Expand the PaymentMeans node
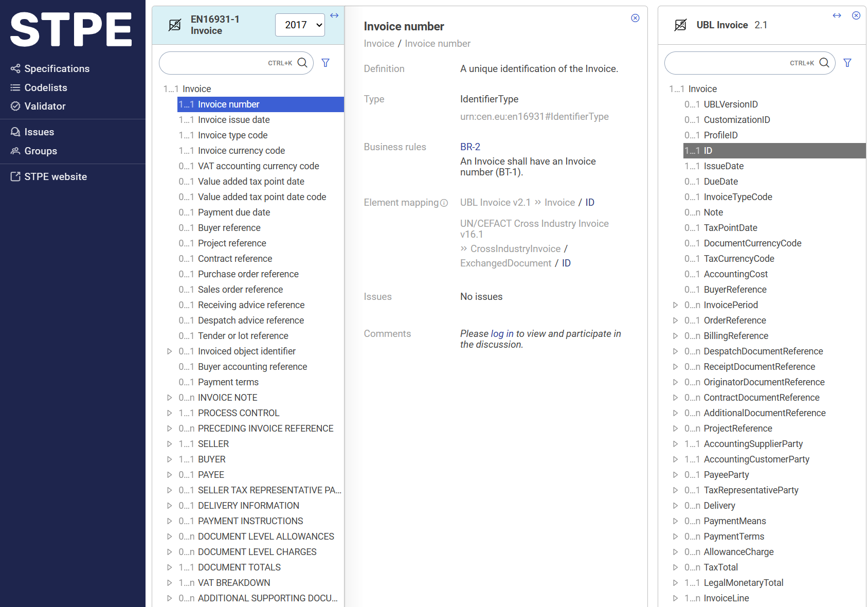The height and width of the screenshot is (607, 868). coord(675,521)
